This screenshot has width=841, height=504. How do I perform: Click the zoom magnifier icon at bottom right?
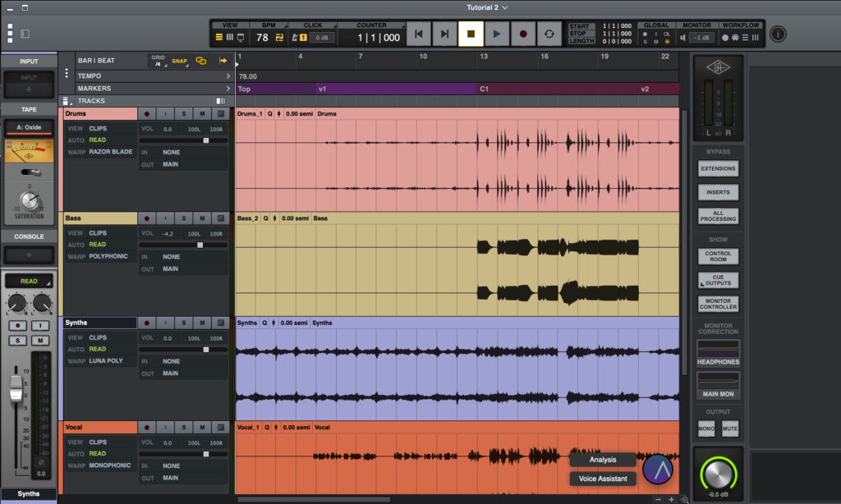click(x=685, y=500)
